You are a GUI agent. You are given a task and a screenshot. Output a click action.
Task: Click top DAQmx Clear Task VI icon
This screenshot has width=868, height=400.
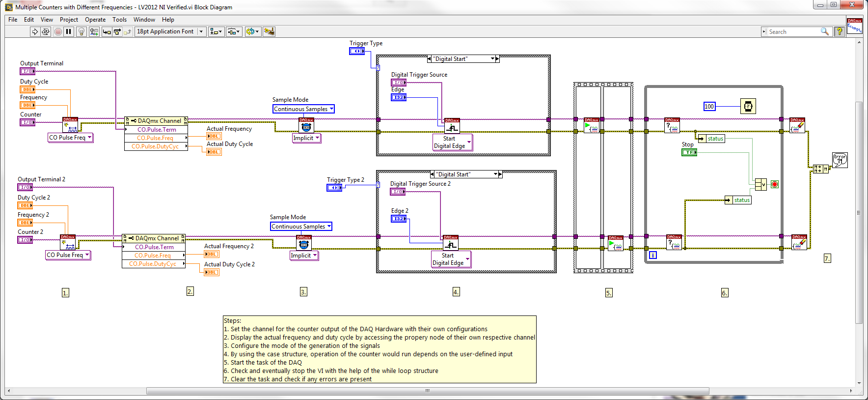tap(797, 125)
